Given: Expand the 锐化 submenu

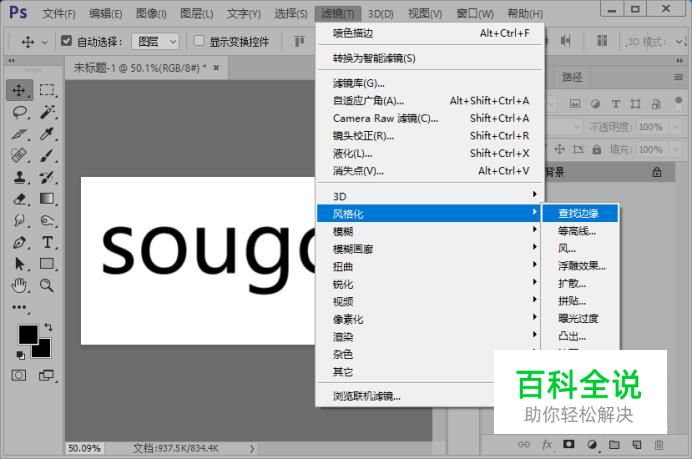Looking at the screenshot, I should [x=431, y=284].
